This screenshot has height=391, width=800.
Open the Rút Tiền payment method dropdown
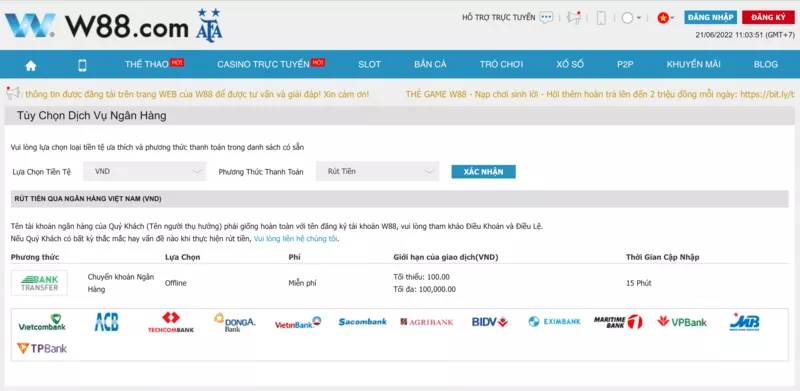point(378,172)
